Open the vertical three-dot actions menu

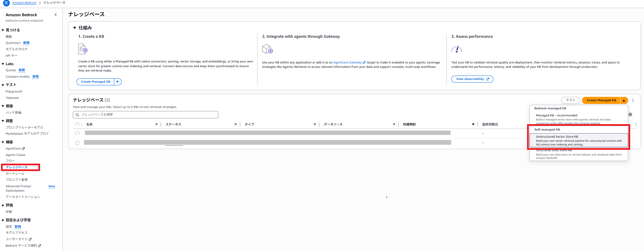click(x=633, y=100)
